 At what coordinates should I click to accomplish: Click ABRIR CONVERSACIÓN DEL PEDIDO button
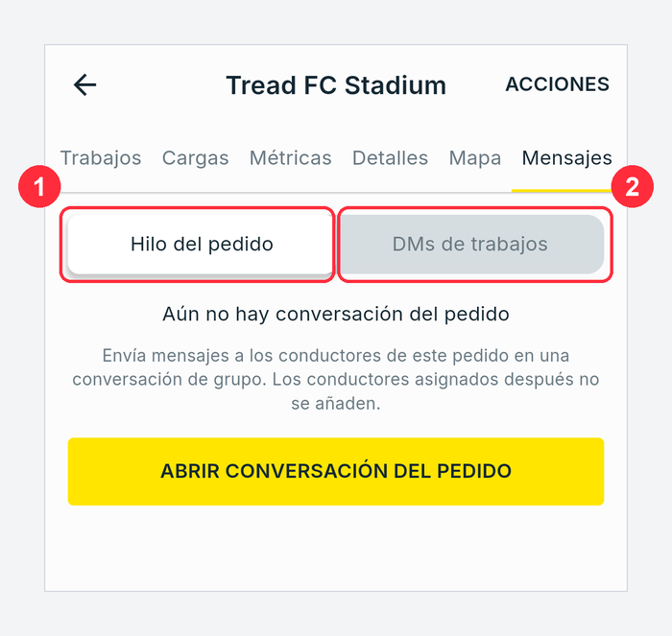click(x=336, y=471)
